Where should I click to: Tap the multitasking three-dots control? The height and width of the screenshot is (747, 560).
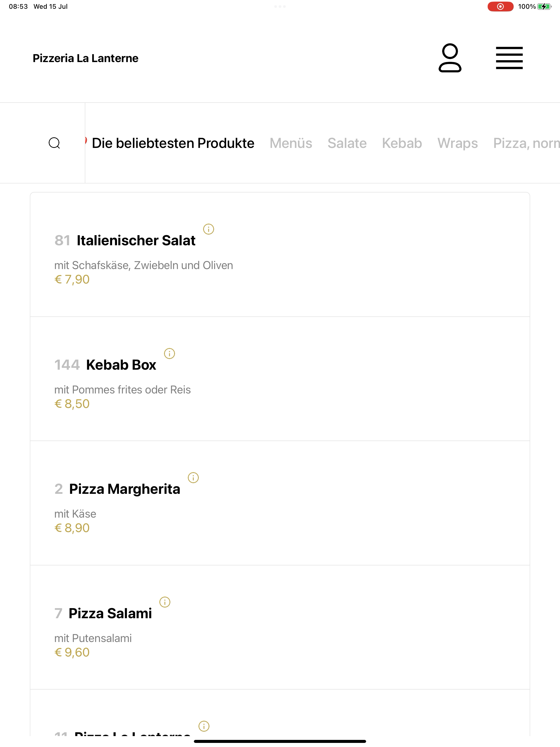pyautogui.click(x=280, y=6)
